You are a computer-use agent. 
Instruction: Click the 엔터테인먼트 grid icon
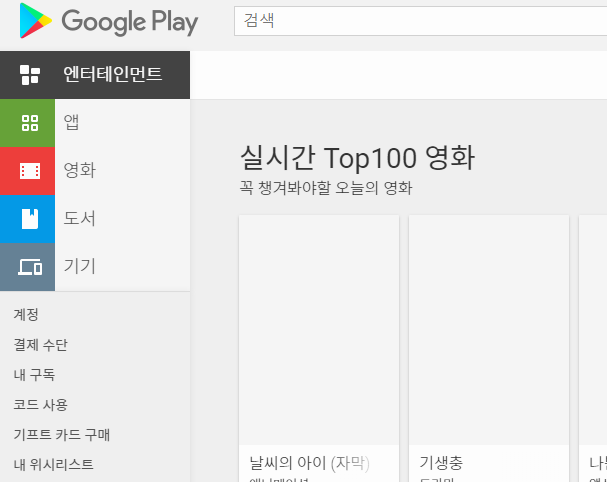pos(30,75)
